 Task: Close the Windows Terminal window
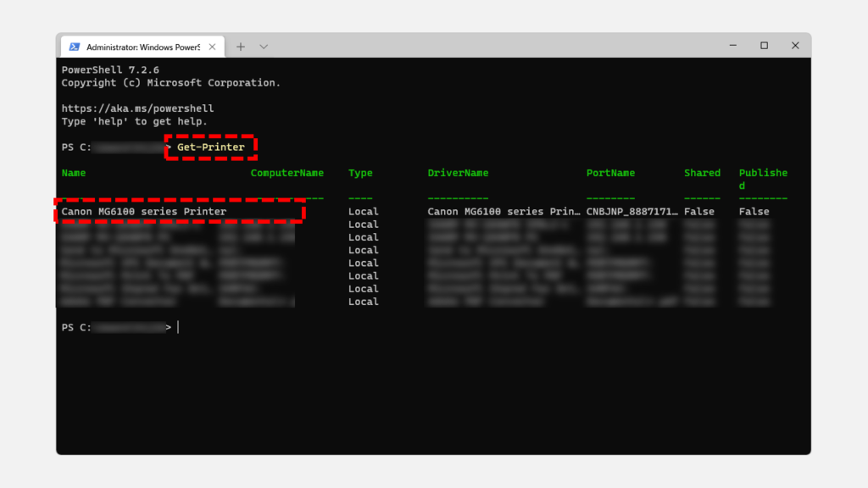click(x=795, y=46)
